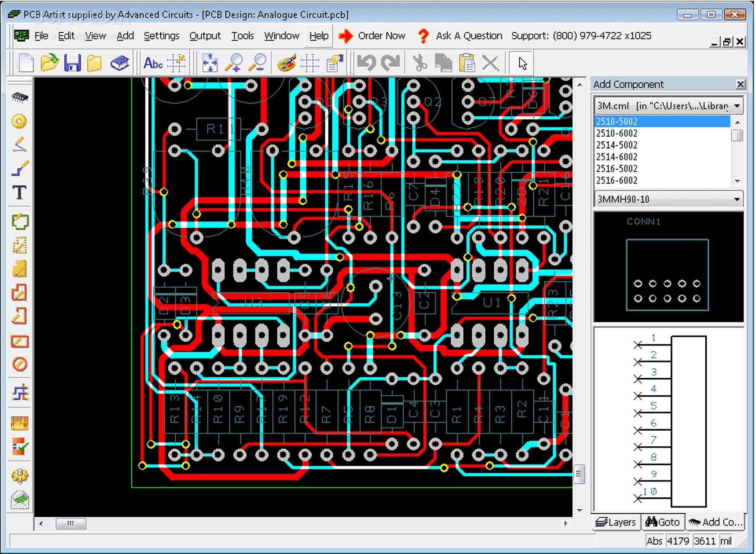
Task: Click the Colors palette icon
Action: [286, 63]
